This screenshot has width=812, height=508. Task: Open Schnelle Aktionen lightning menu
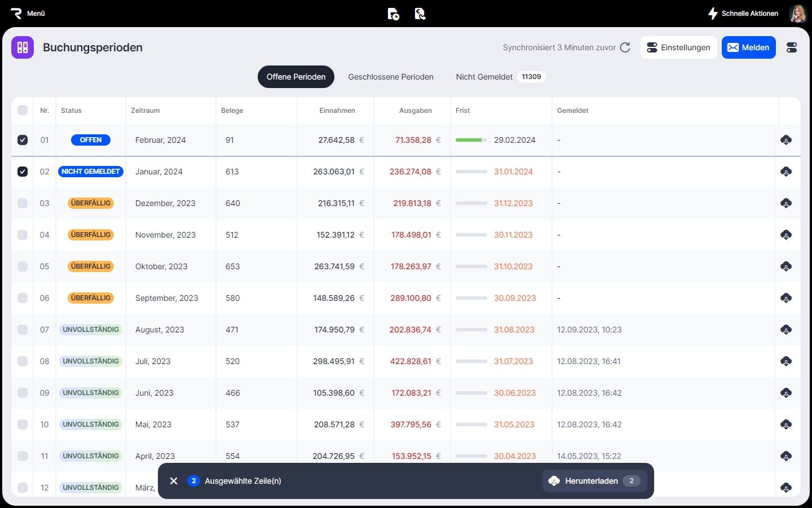click(x=743, y=14)
